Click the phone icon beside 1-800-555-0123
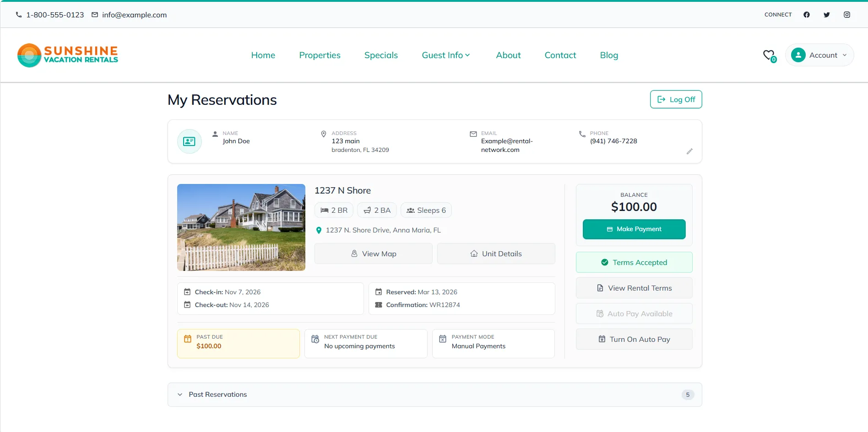868x432 pixels. point(19,15)
